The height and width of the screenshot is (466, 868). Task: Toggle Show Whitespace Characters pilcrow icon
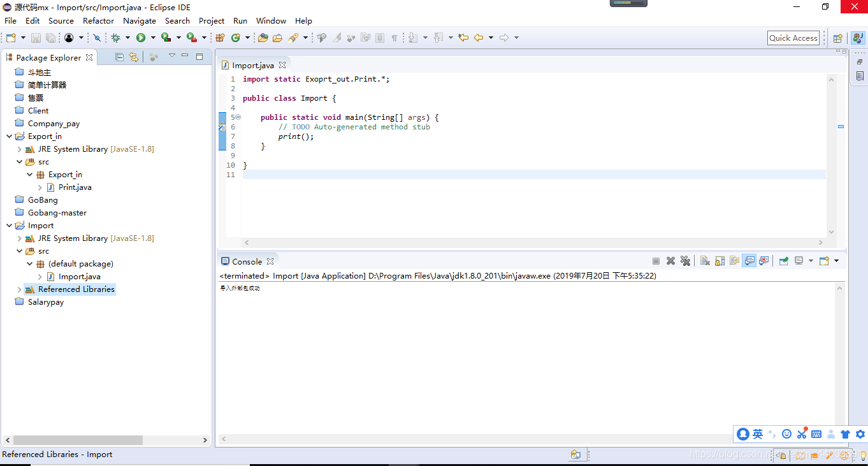(x=394, y=38)
